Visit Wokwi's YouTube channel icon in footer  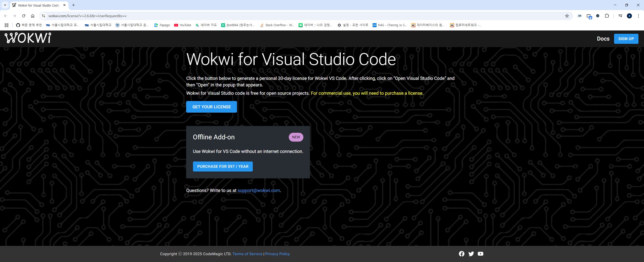[x=480, y=254]
